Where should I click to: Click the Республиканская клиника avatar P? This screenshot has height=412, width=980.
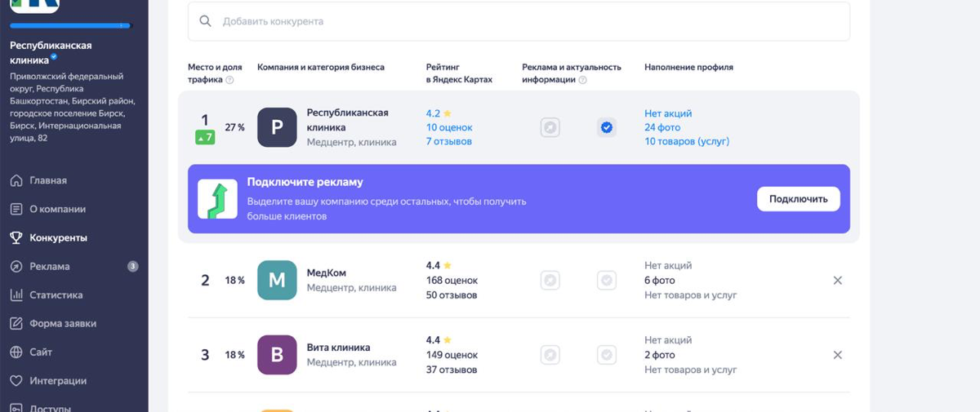(277, 127)
